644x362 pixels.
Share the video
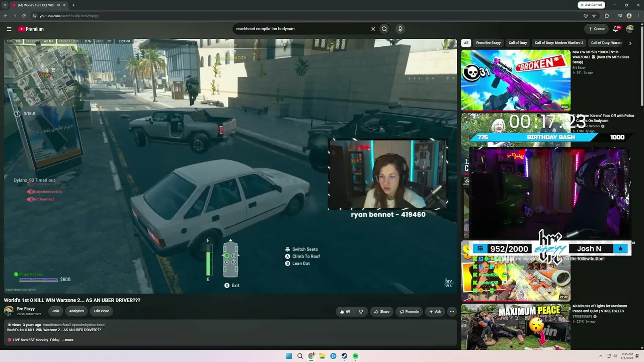click(381, 312)
